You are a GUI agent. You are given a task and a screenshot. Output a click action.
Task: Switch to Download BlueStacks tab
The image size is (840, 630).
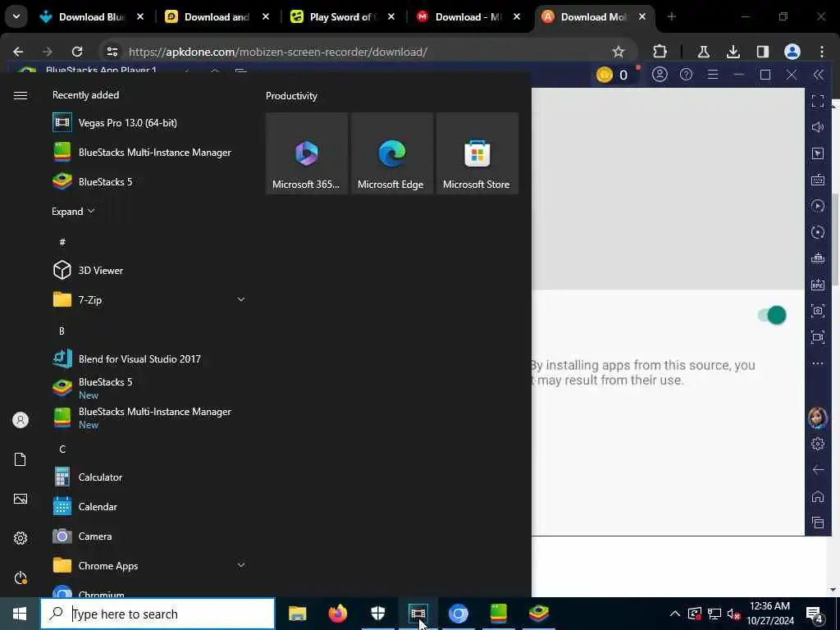pos(92,16)
